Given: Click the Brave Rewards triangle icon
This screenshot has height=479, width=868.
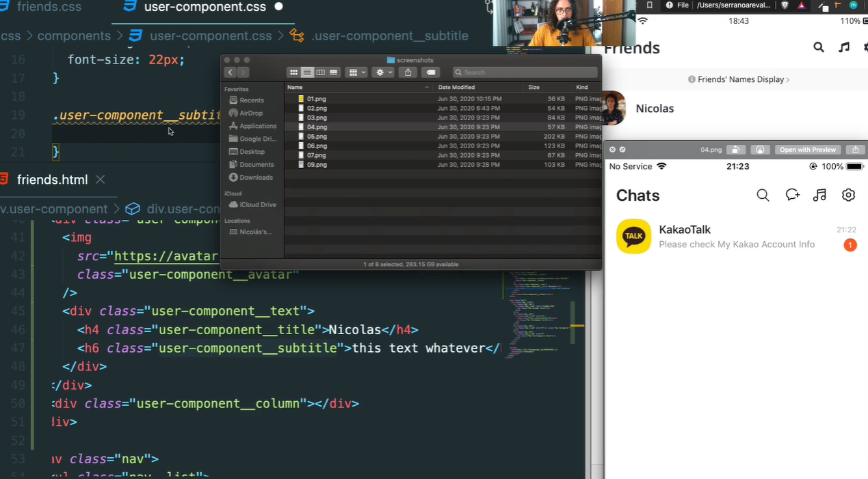Looking at the screenshot, I should click(x=802, y=5).
